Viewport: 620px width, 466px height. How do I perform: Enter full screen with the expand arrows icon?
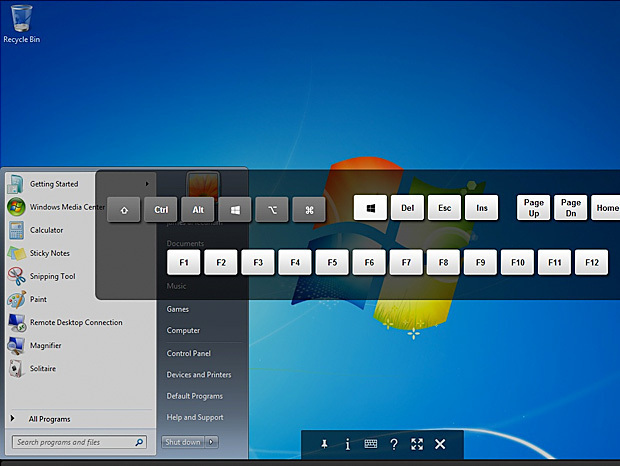coord(417,444)
